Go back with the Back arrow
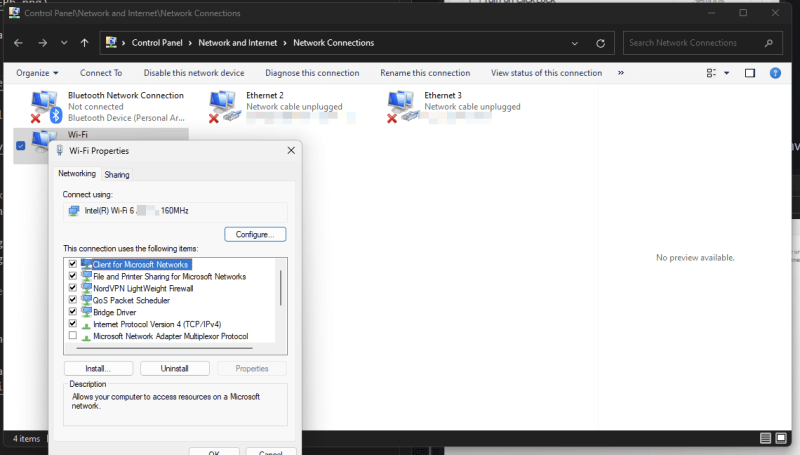Image resolution: width=800 pixels, height=455 pixels. 18,43
